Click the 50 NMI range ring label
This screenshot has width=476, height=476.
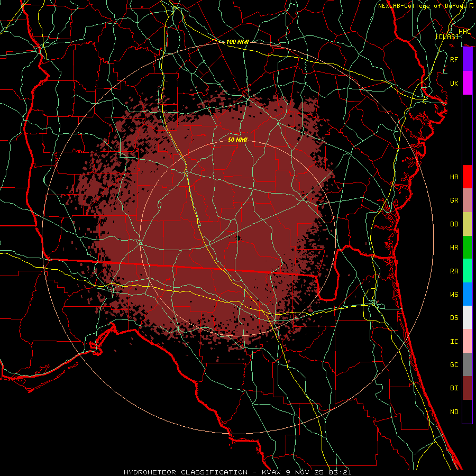tap(237, 140)
